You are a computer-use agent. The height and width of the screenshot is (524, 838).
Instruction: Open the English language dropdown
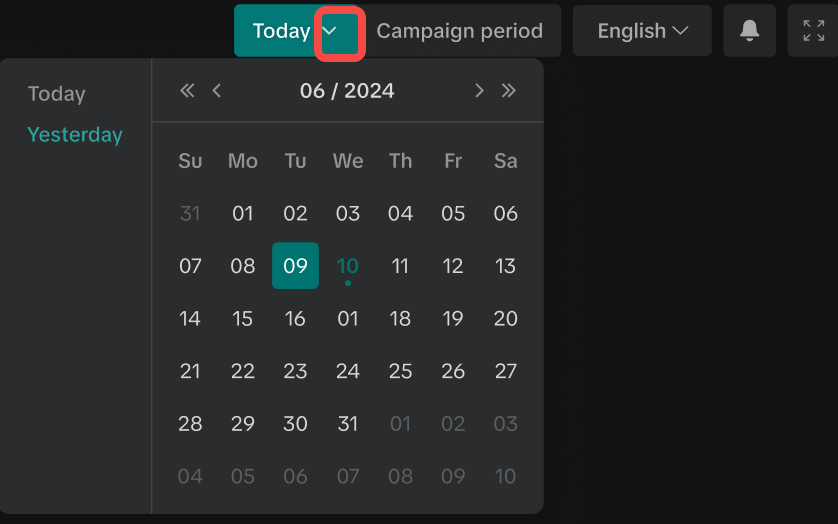coord(642,31)
